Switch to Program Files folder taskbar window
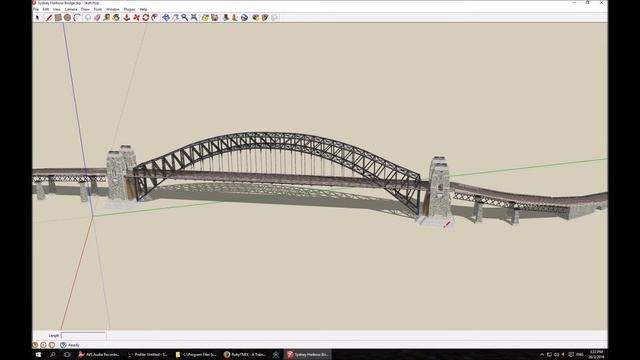The width and height of the screenshot is (640, 360). 196,355
